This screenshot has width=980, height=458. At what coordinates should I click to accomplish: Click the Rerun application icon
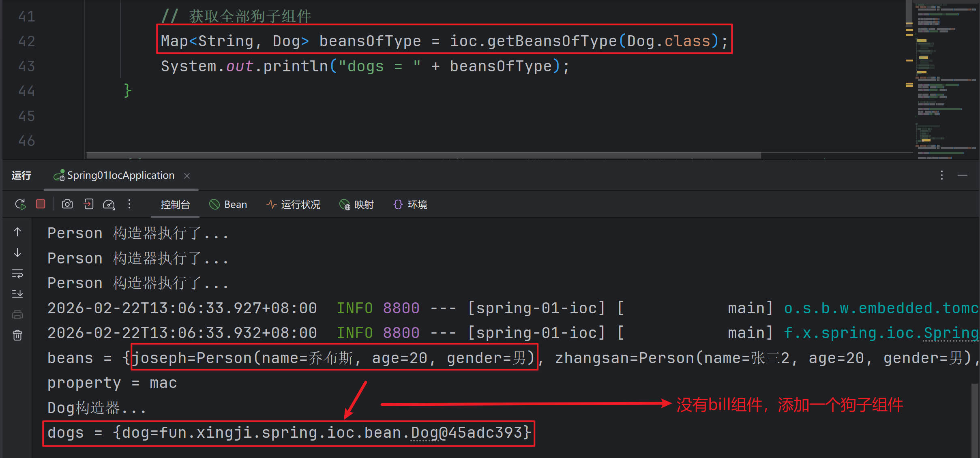(20, 204)
